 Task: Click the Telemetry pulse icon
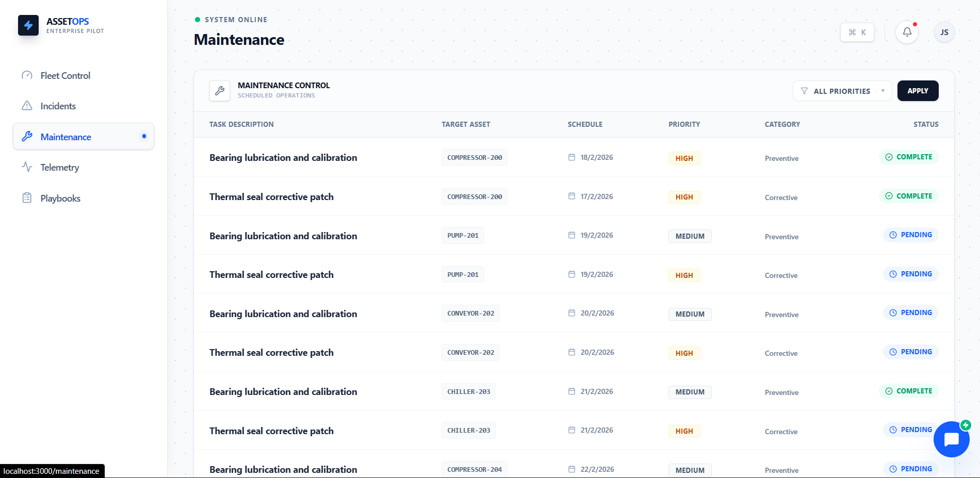[27, 167]
